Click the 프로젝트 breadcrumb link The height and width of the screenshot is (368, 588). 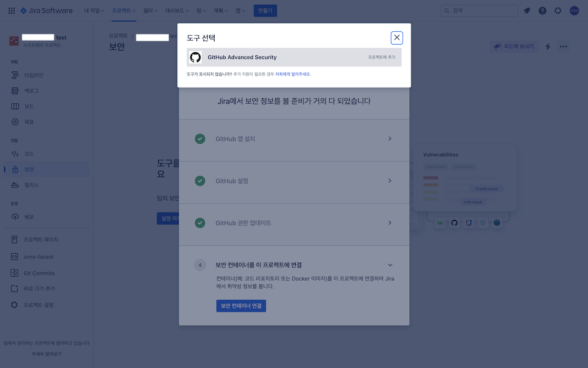(x=118, y=36)
